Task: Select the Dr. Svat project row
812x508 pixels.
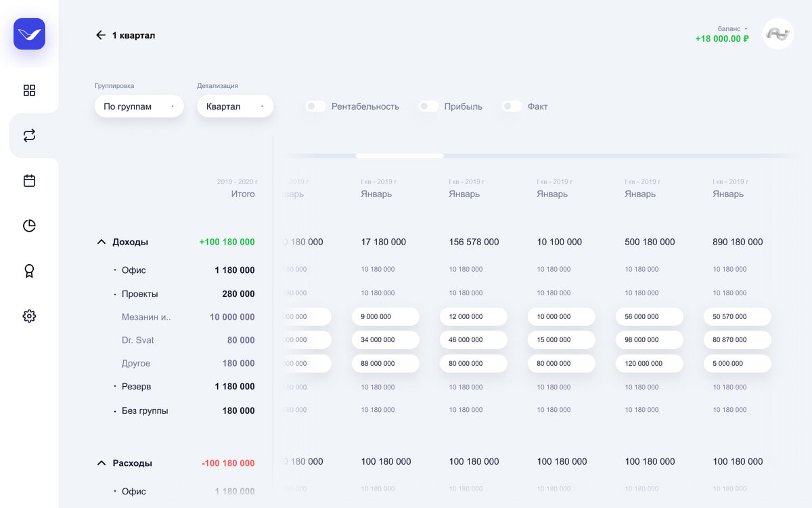Action: coord(138,340)
